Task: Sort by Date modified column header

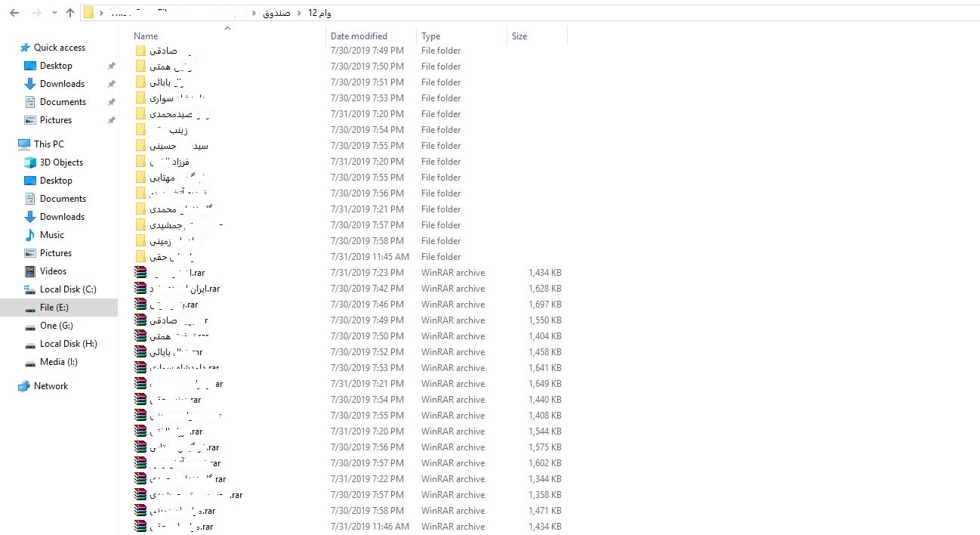Action: (x=359, y=36)
